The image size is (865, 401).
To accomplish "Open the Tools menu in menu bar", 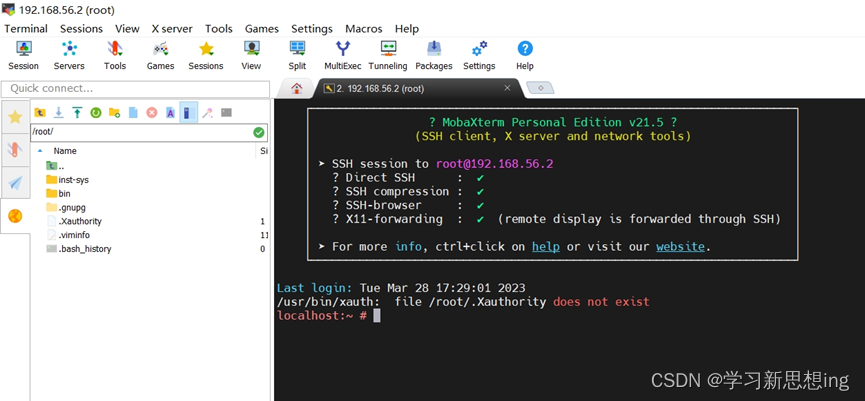I will (219, 29).
